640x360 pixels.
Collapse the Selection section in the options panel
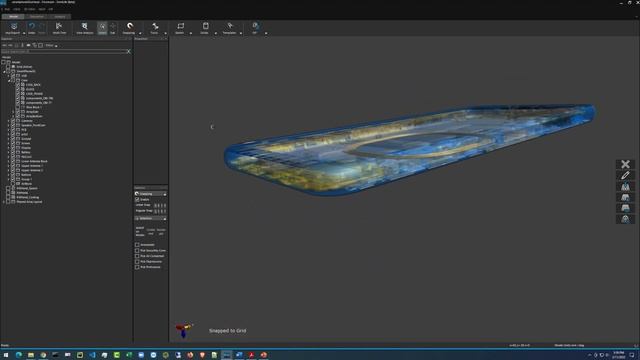[x=164, y=219]
